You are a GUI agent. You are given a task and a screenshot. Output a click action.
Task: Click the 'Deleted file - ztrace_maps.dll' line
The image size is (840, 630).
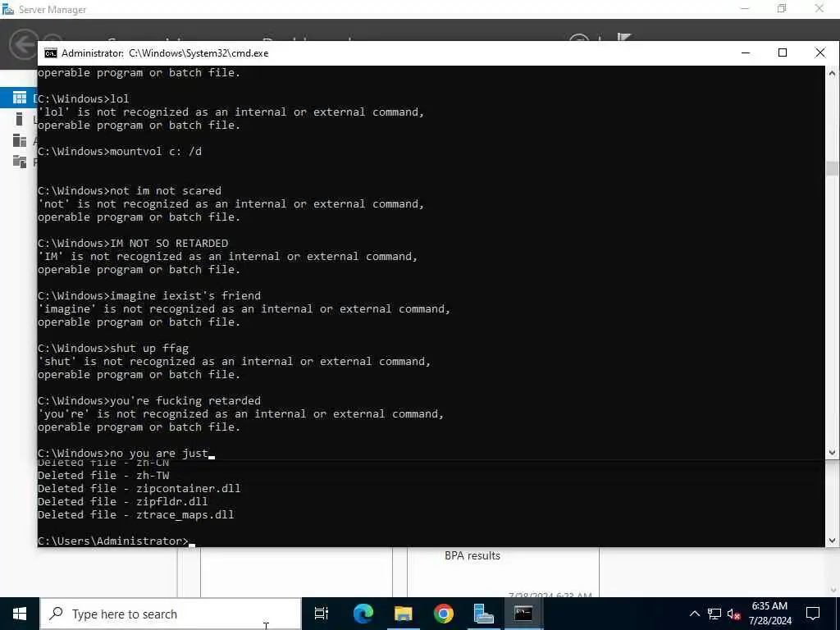[x=136, y=515]
